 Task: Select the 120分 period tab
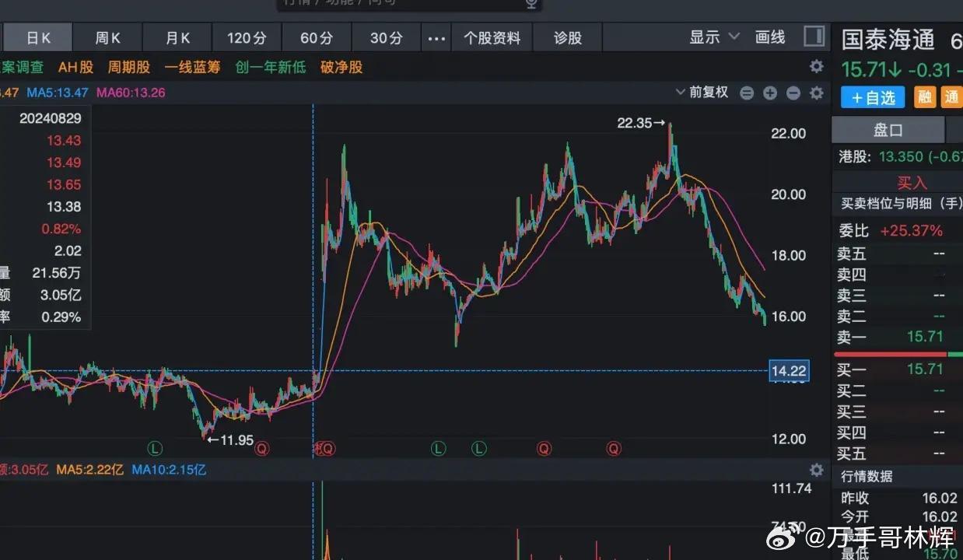click(247, 37)
